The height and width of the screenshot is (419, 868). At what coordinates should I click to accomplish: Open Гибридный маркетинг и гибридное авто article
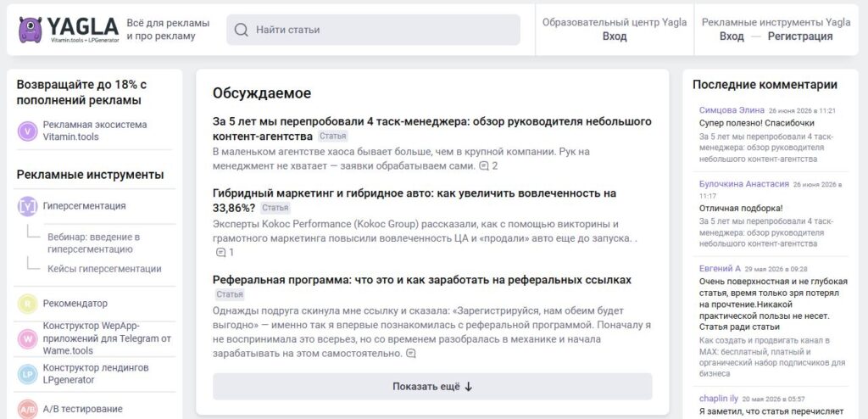[414, 201]
